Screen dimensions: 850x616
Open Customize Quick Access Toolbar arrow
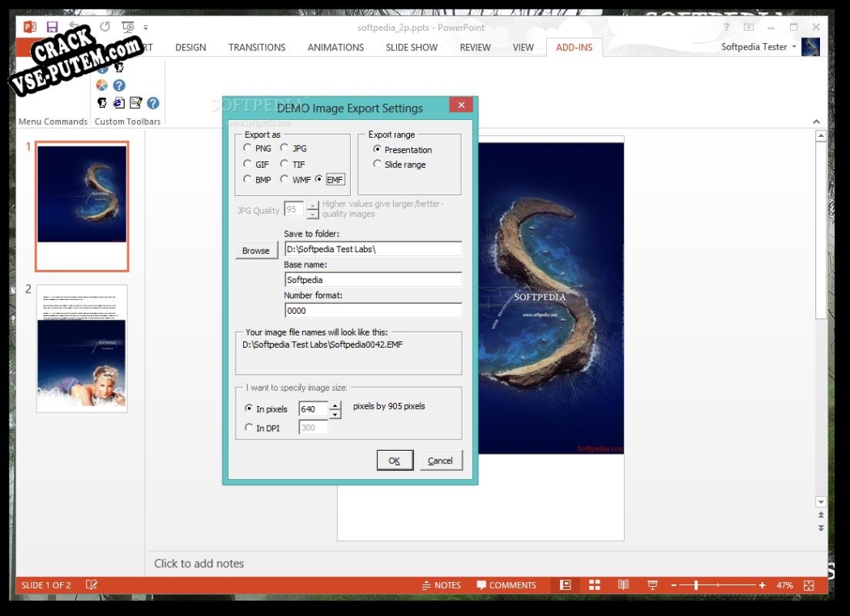pos(146,27)
